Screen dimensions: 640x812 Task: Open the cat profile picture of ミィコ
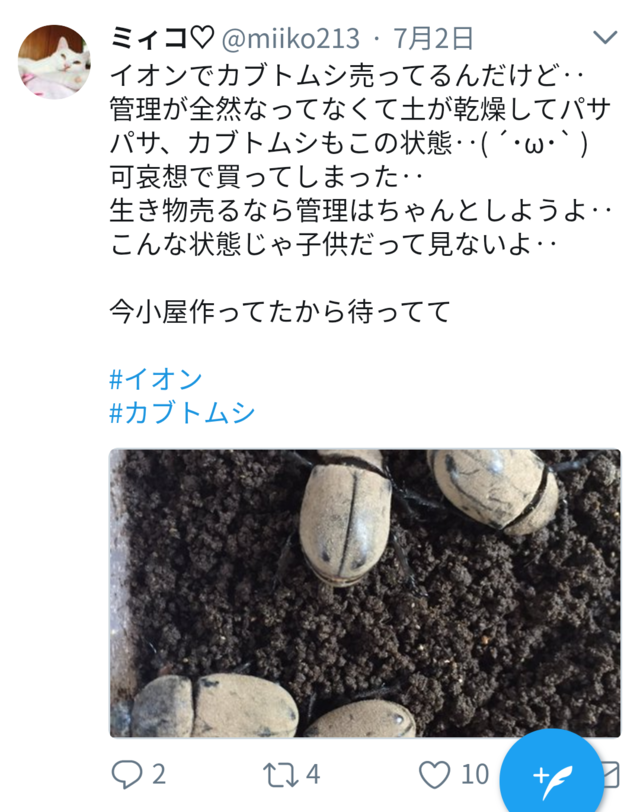pos(54,62)
